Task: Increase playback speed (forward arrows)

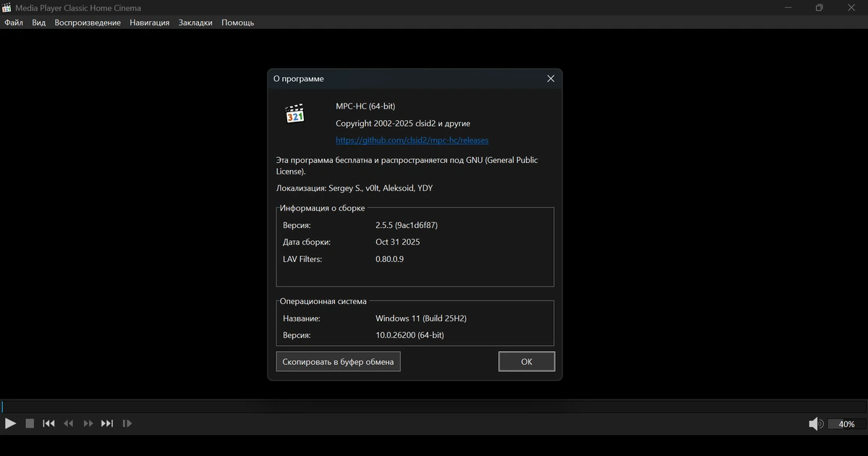Action: [88, 423]
